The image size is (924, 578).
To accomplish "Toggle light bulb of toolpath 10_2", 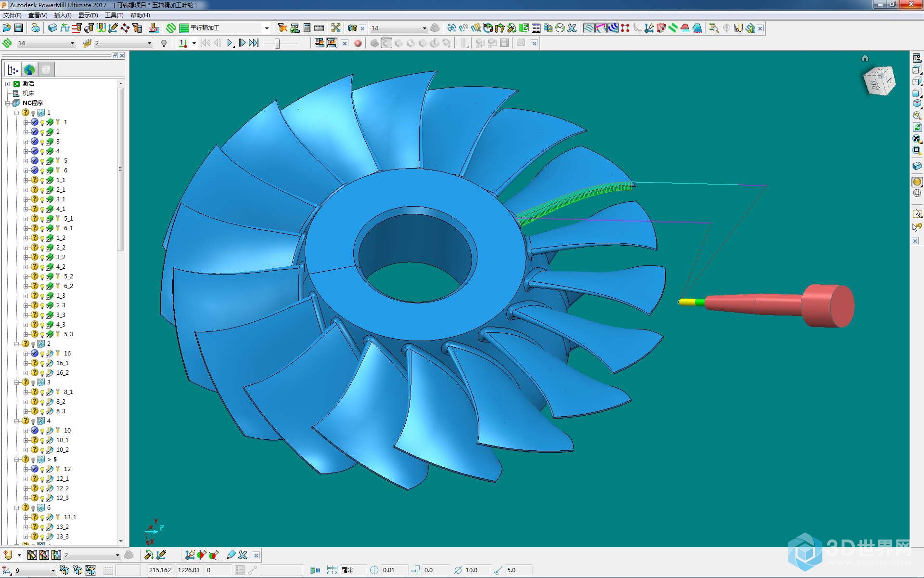I will click(x=42, y=450).
